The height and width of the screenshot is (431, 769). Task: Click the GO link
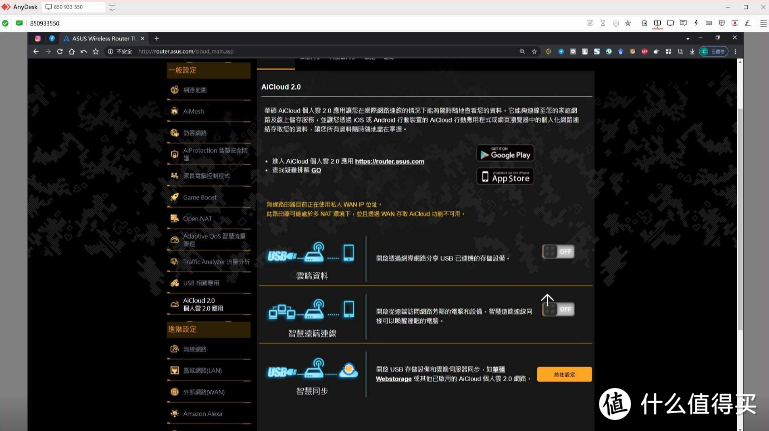[x=316, y=171]
